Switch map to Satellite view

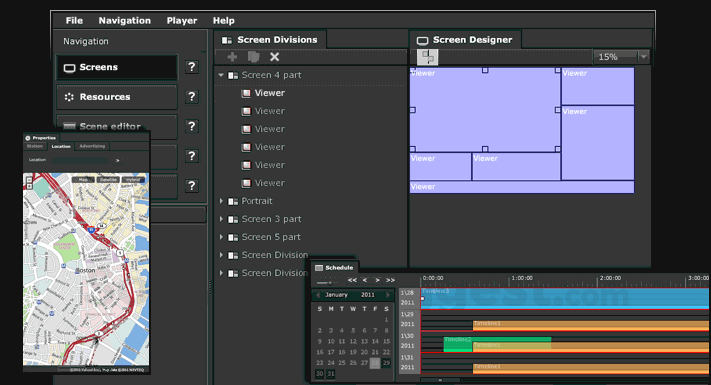pos(108,180)
